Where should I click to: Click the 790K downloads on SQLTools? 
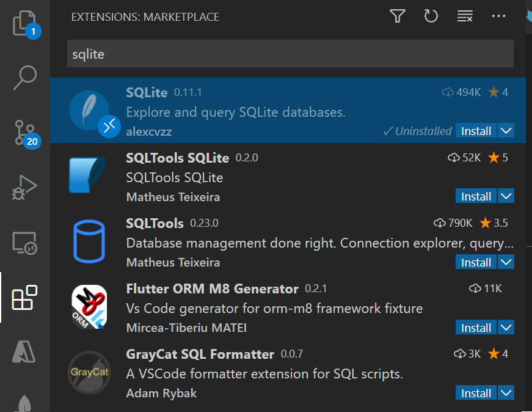pyautogui.click(x=453, y=223)
